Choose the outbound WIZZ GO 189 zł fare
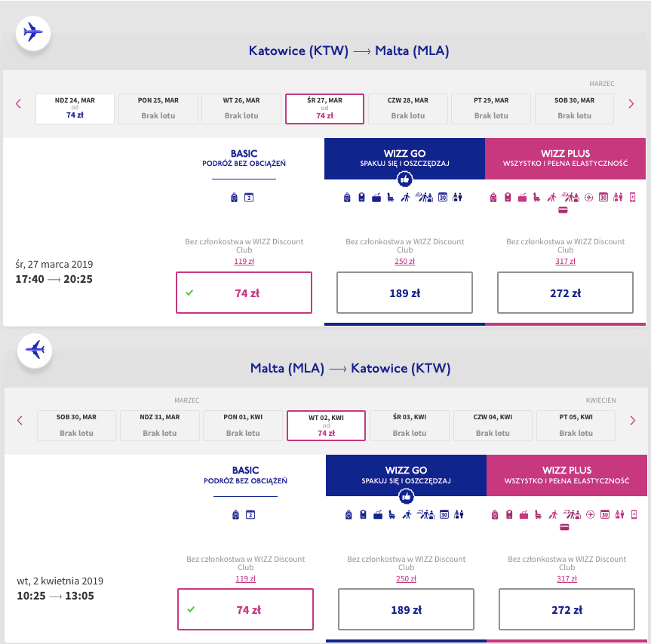The width and height of the screenshot is (651, 644). point(405,293)
